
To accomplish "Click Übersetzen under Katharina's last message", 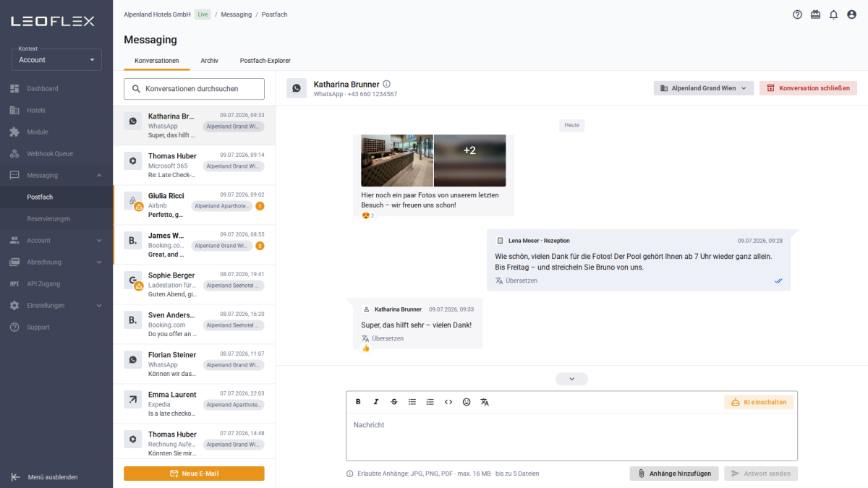I will point(382,338).
